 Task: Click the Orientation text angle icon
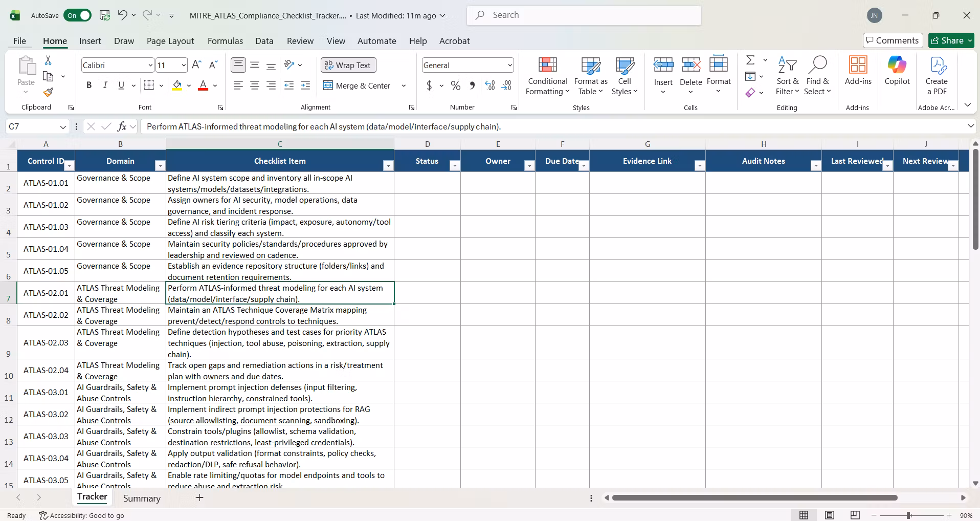[289, 65]
